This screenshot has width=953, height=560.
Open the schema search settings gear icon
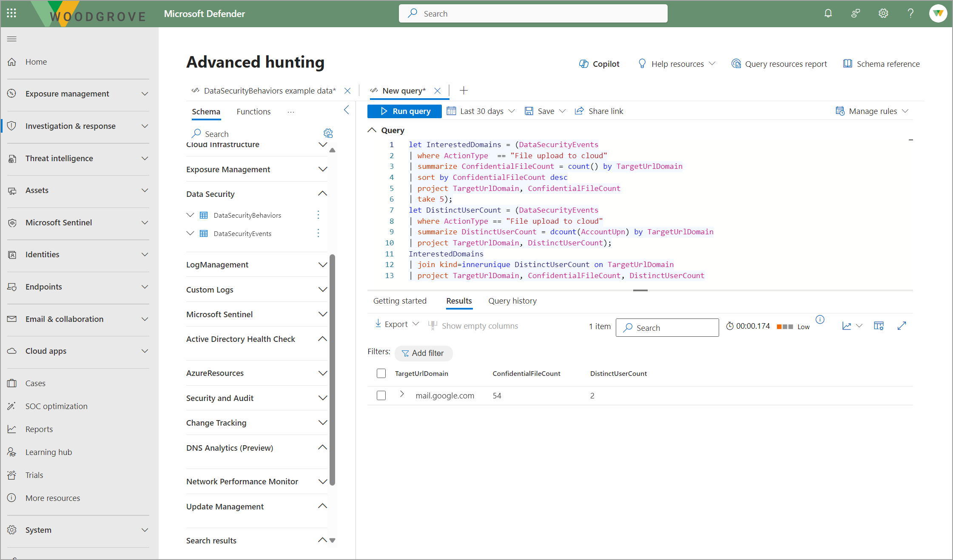[328, 133]
